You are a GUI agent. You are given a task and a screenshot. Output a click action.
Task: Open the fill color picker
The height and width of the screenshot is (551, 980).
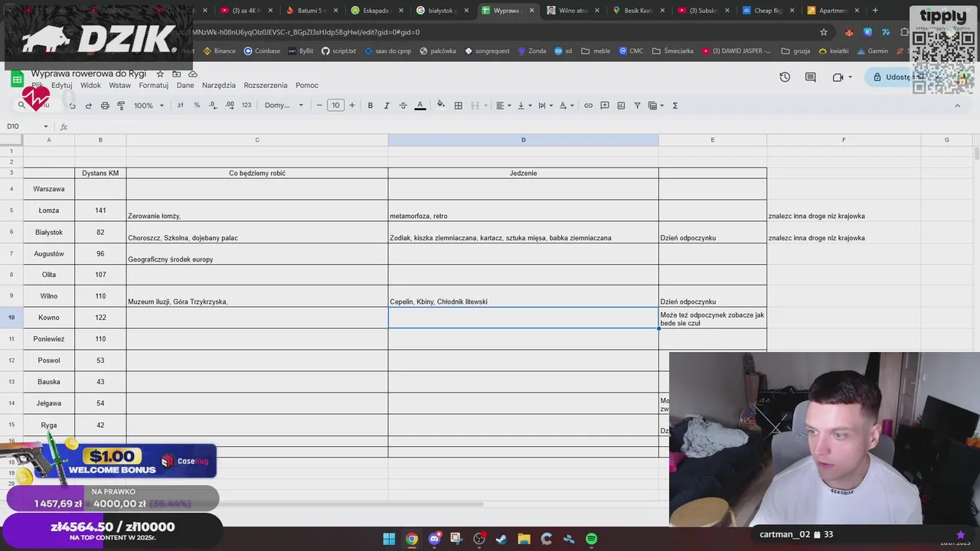pos(440,106)
